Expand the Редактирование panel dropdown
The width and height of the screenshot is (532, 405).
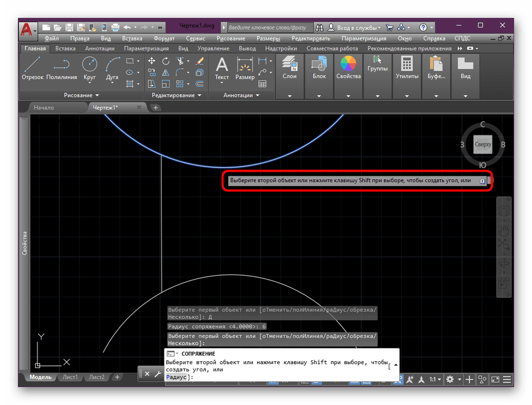176,96
